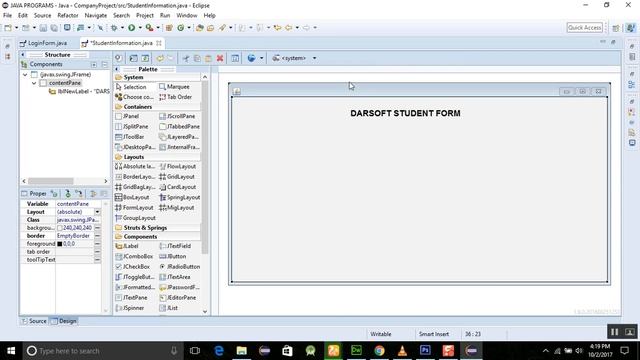This screenshot has width=640, height=360.
Task: Activate the Marquee tool
Action: point(174,87)
